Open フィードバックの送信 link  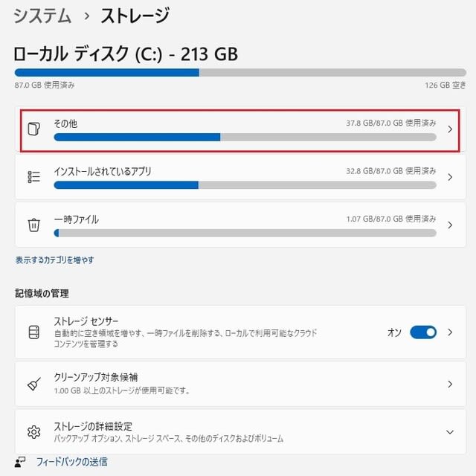click(72, 462)
